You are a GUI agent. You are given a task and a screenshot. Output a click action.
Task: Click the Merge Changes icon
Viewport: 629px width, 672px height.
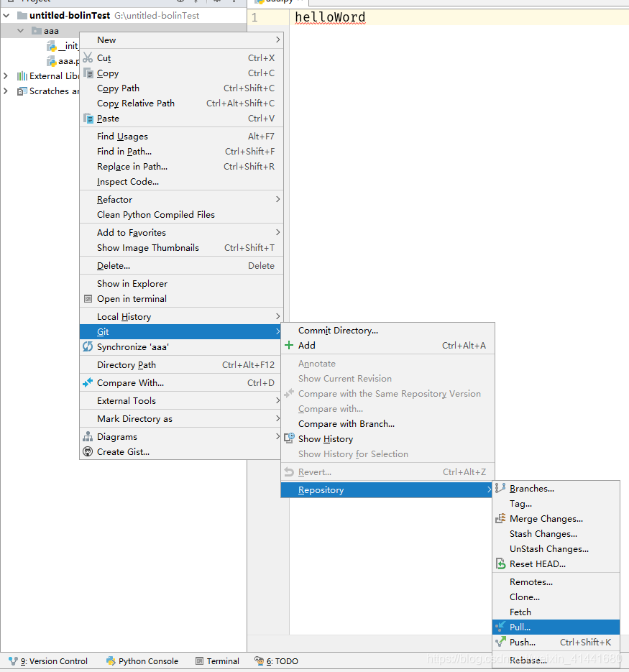(500, 519)
